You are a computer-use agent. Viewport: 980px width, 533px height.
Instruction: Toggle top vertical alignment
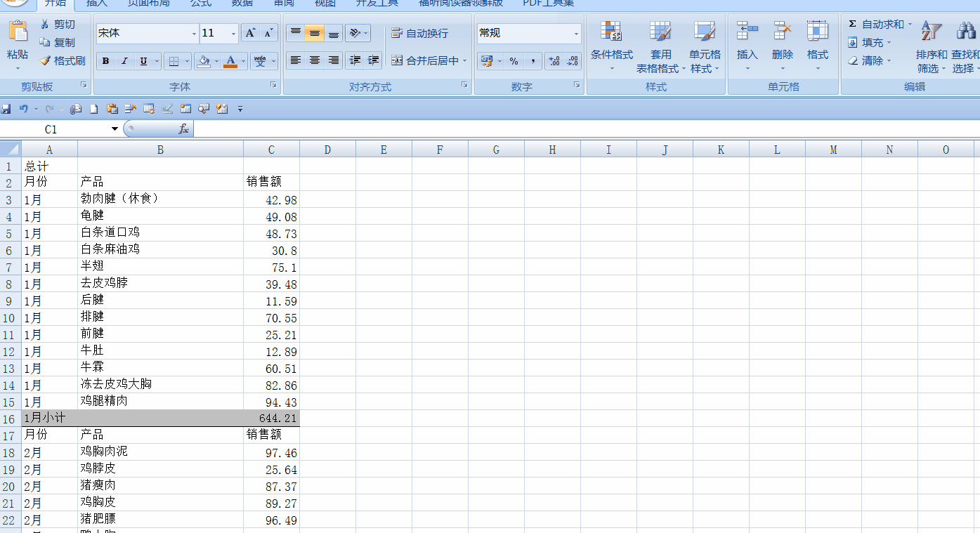point(296,32)
